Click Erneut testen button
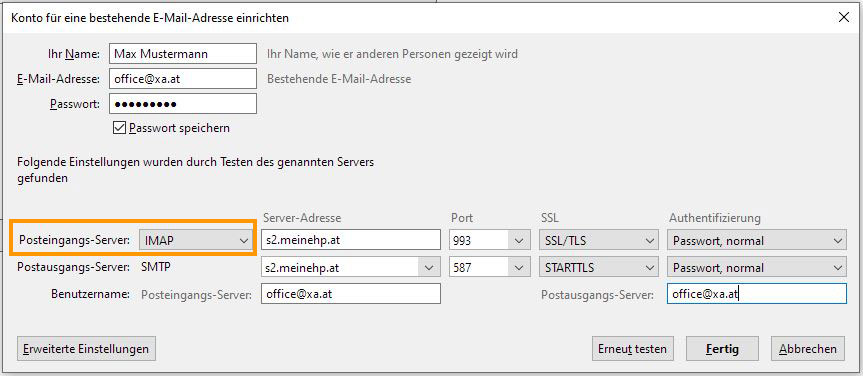The image size is (863, 376). [632, 349]
